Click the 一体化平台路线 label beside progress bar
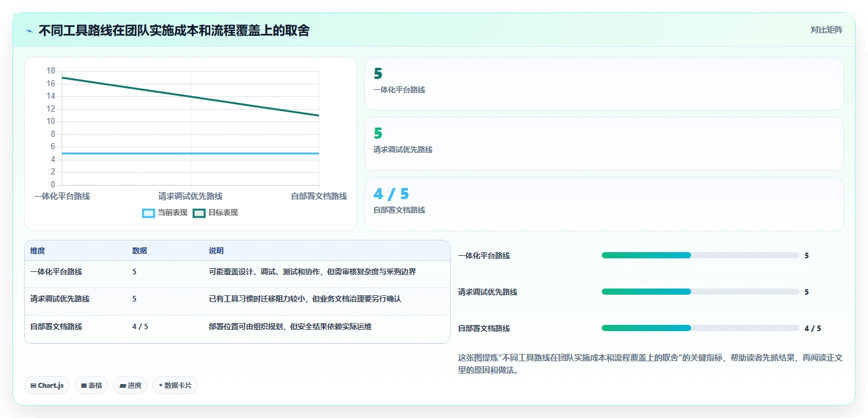 tap(484, 255)
